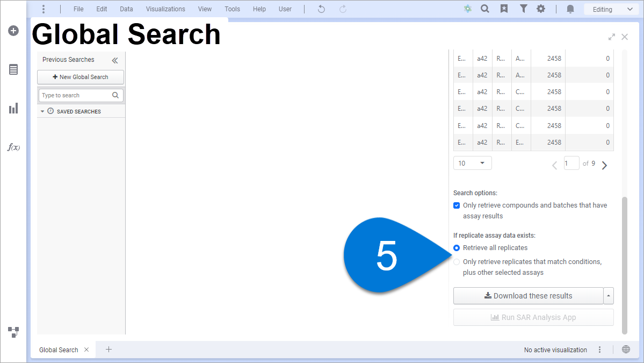Close the Global Search panel with X
644x363 pixels.
pos(625,37)
